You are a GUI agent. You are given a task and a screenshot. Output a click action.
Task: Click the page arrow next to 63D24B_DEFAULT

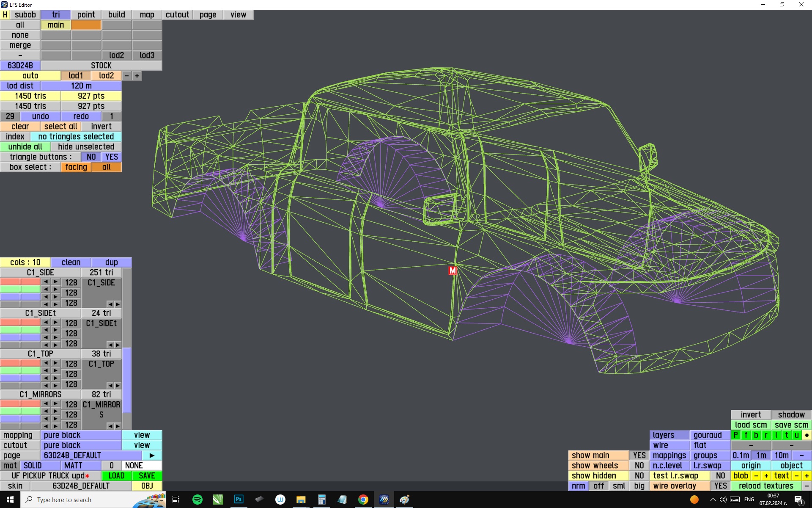pos(152,456)
